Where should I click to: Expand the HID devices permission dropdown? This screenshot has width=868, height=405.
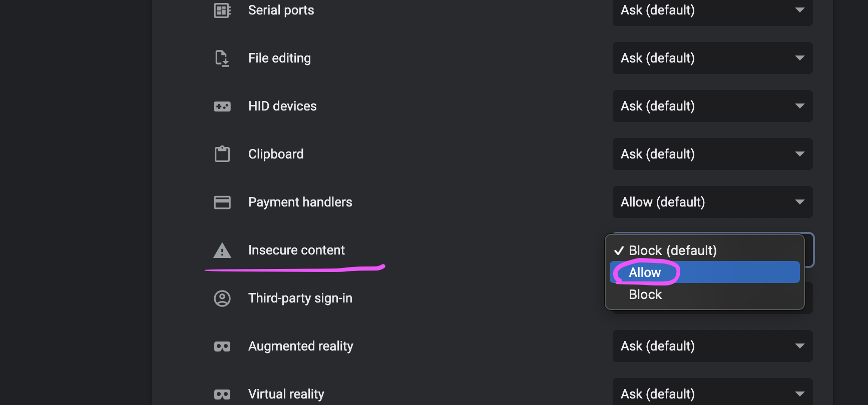(712, 106)
